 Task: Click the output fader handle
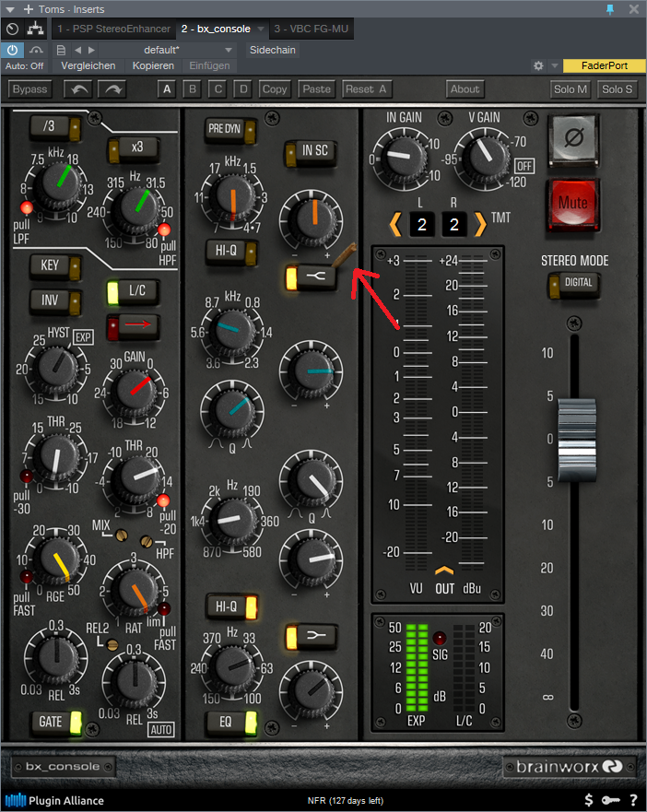[x=577, y=441]
